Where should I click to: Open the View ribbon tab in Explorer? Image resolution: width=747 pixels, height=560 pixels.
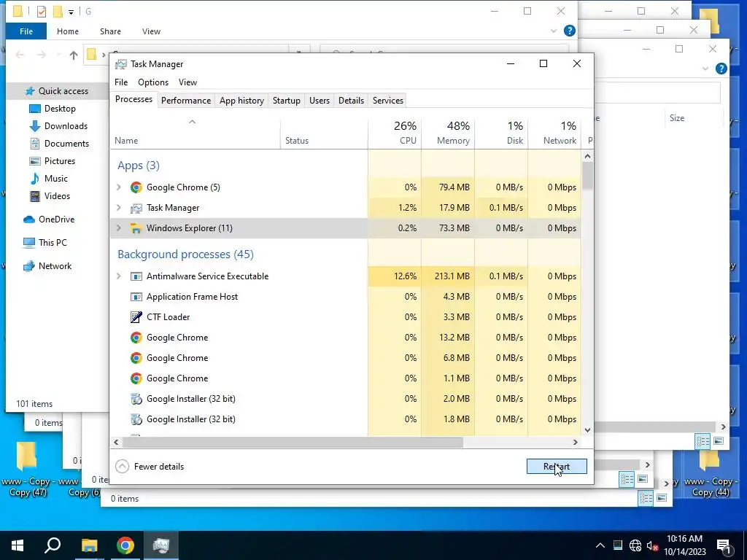coord(151,31)
